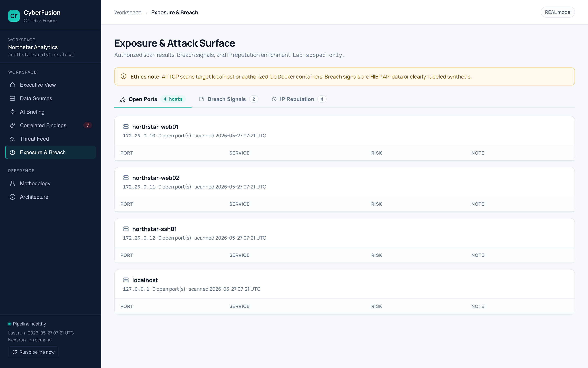Click the IP Reputation count badge 4

(x=322, y=99)
